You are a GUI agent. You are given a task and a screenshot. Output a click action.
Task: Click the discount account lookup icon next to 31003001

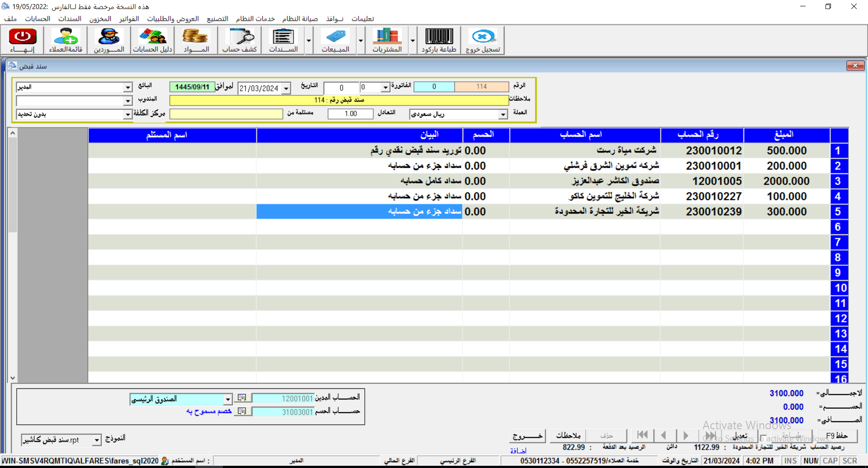(x=242, y=411)
